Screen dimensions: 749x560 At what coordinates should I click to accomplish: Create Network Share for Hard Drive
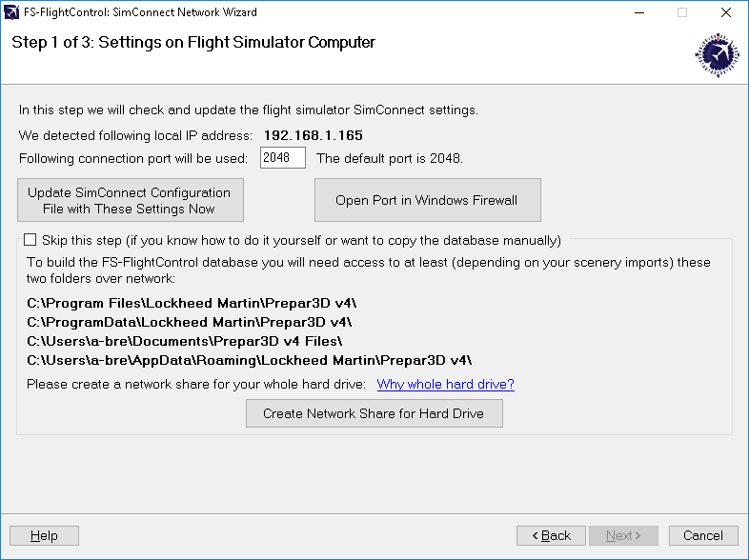click(374, 413)
